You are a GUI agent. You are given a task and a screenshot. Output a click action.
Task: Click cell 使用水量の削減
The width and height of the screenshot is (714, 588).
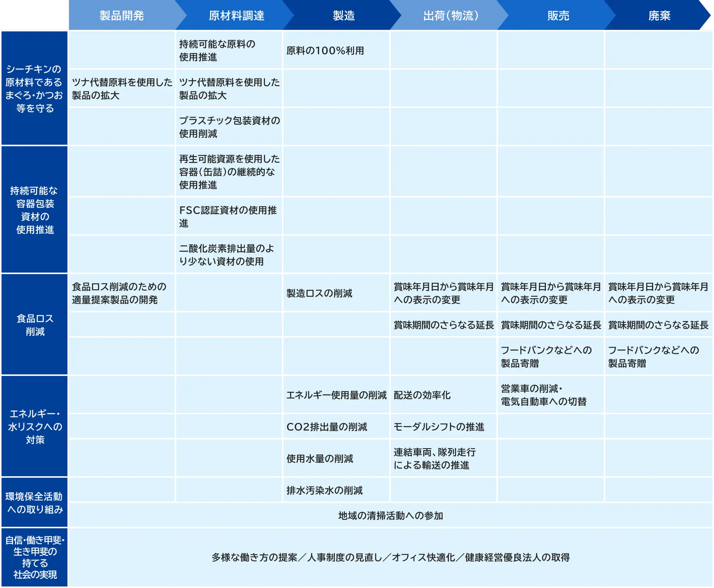(x=336, y=458)
